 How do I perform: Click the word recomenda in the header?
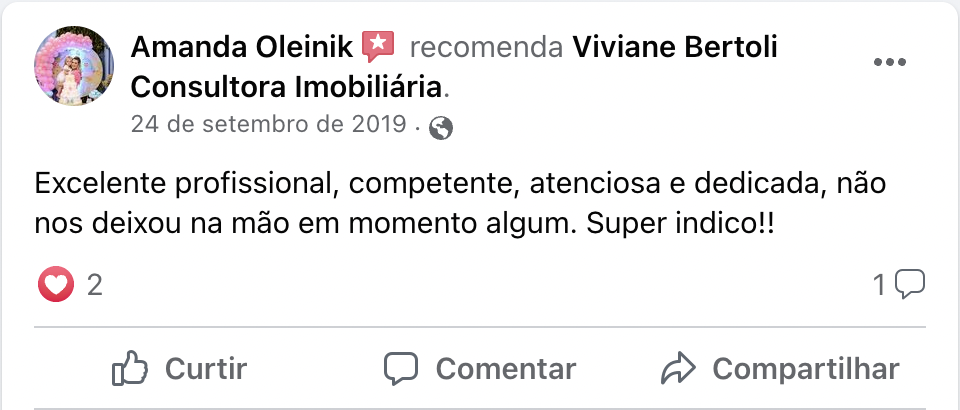tap(486, 46)
